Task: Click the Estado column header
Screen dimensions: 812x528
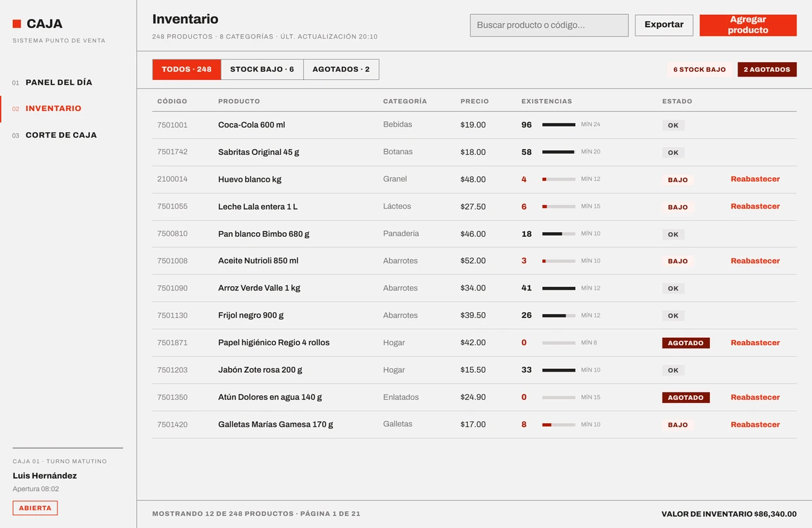Action: point(677,102)
